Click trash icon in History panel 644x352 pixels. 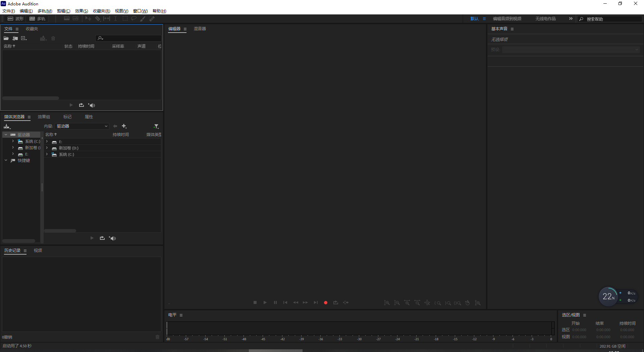(157, 337)
